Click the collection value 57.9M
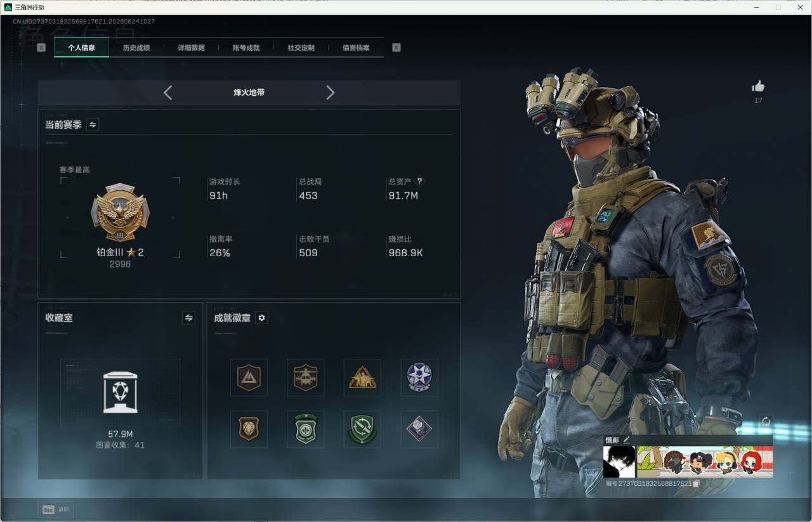Screen dimensions: 812x522 click(121, 434)
